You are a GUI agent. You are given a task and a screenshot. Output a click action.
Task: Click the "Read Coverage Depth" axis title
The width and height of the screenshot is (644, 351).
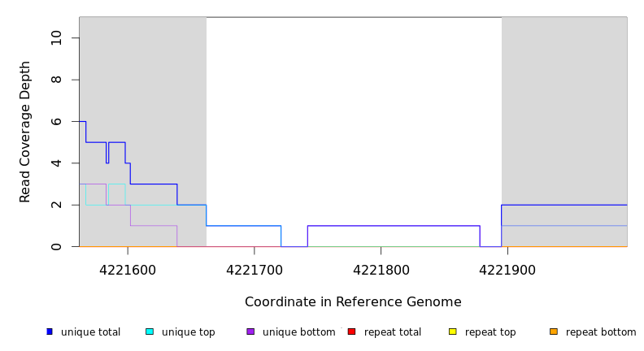pos(25,132)
